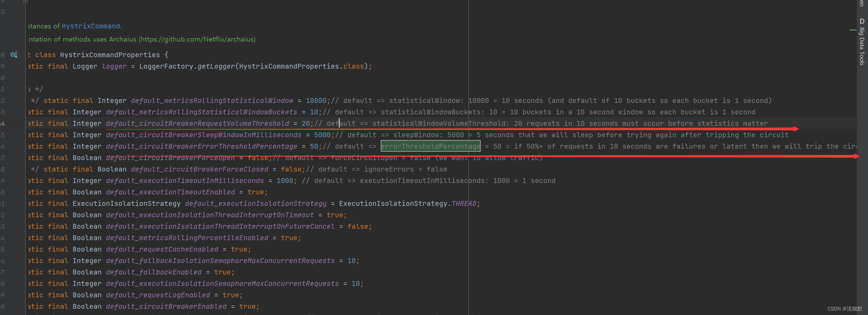
Task: Click the default_executionIsolationSemaphoreMaxConcurrentRequests field name
Action: coord(222,283)
